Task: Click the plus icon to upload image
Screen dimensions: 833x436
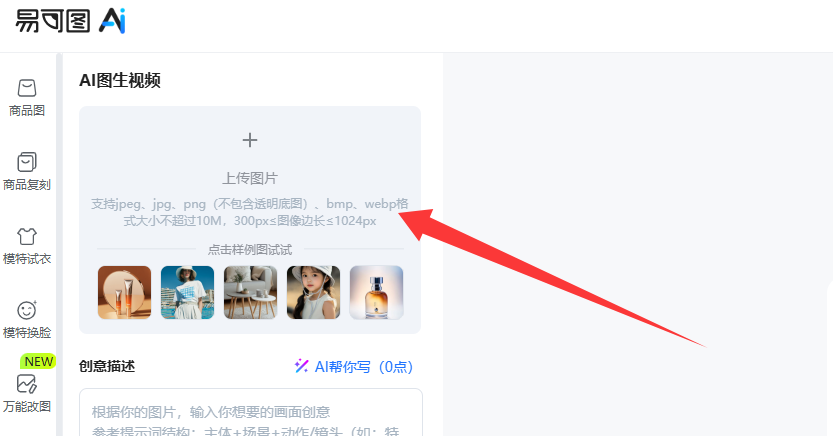Action: point(250,140)
